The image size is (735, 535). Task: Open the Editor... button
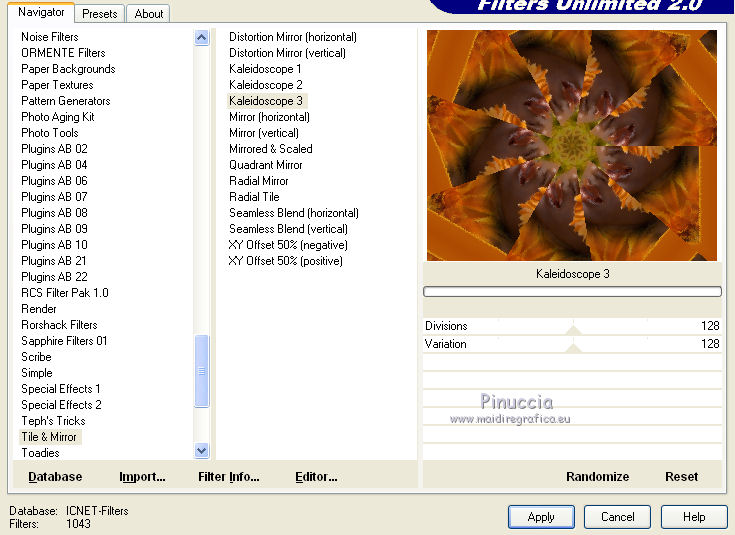point(316,476)
